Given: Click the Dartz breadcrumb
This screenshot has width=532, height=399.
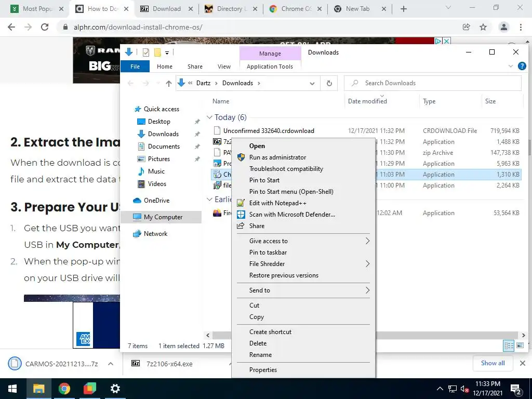Looking at the screenshot, I should pyautogui.click(x=203, y=83).
